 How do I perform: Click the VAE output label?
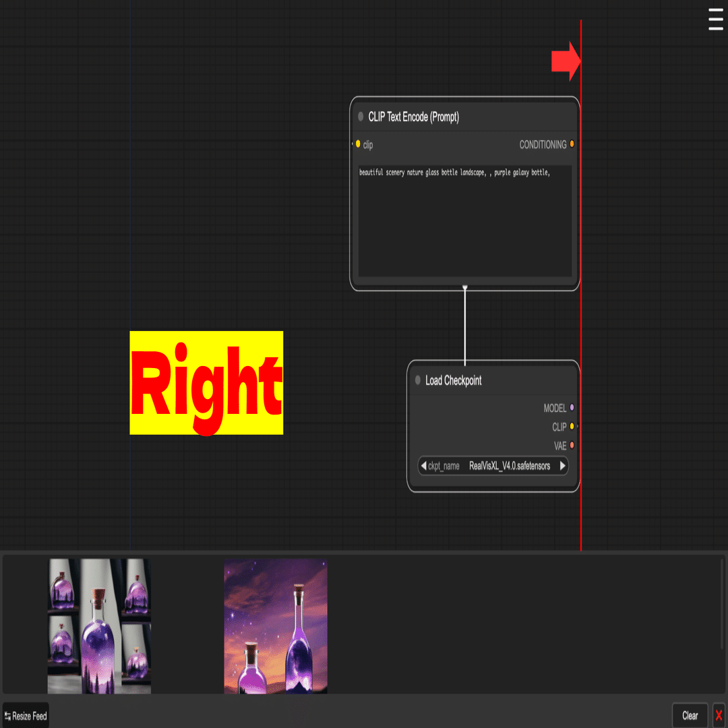click(x=560, y=446)
